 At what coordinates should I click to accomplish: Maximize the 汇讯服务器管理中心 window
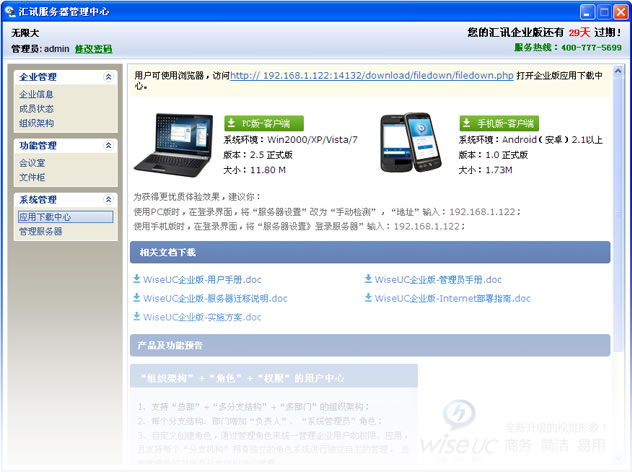pos(604,12)
